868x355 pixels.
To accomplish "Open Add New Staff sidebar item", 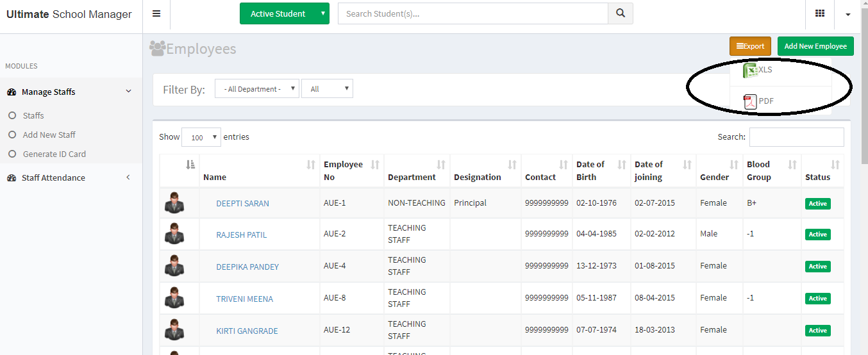I will [49, 135].
